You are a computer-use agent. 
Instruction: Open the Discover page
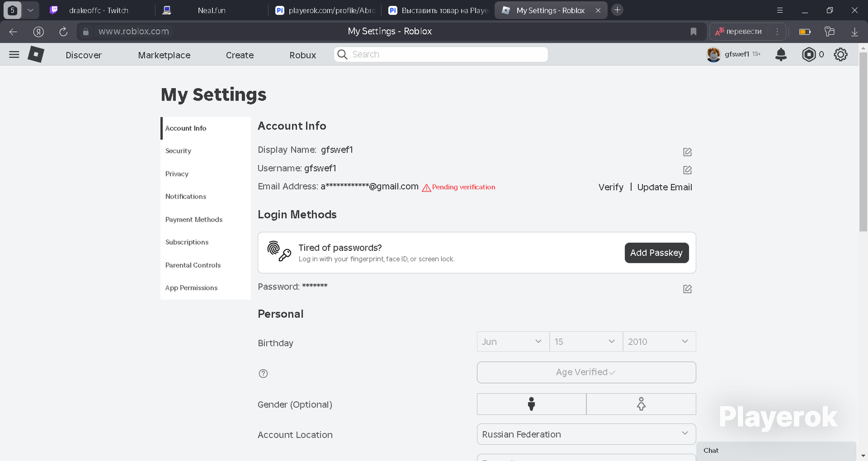83,55
